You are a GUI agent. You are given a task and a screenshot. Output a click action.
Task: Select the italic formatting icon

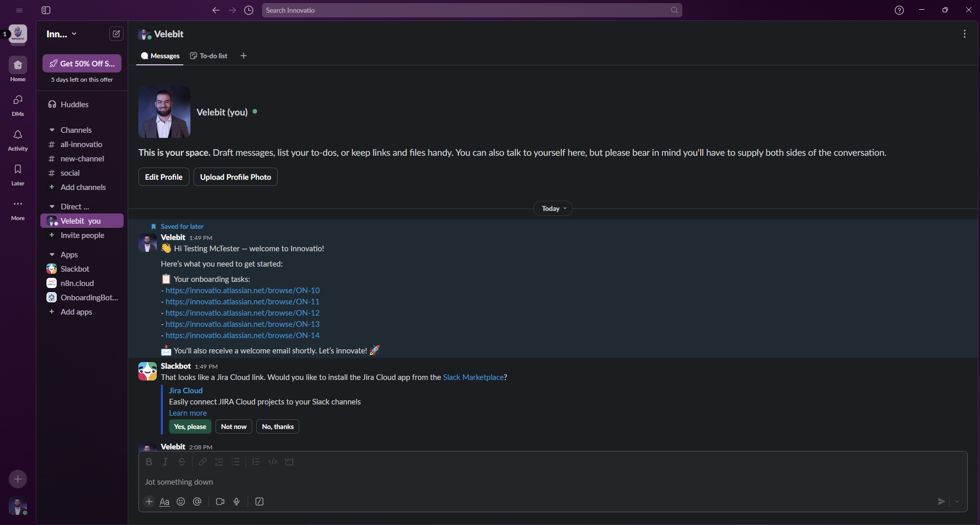(x=165, y=462)
